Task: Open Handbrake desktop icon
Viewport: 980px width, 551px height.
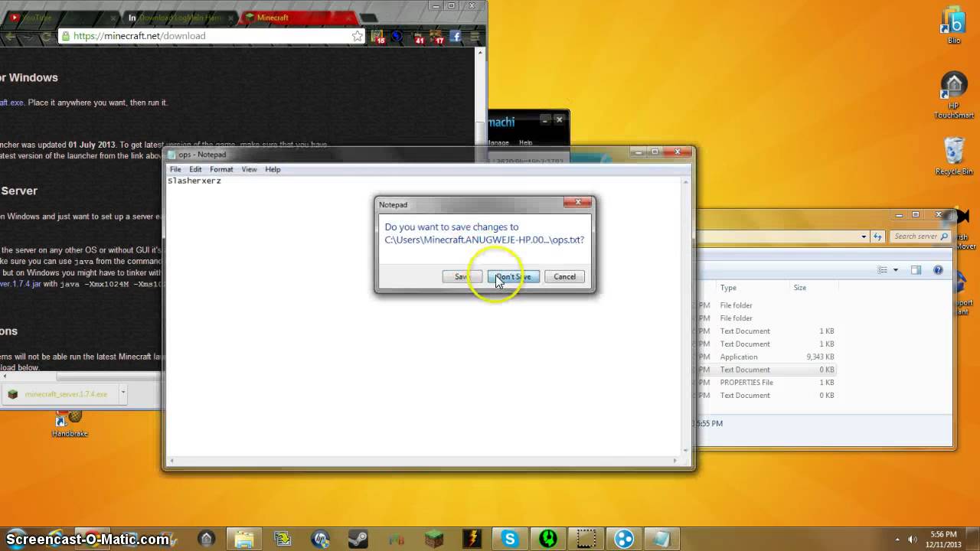Action: (x=70, y=423)
